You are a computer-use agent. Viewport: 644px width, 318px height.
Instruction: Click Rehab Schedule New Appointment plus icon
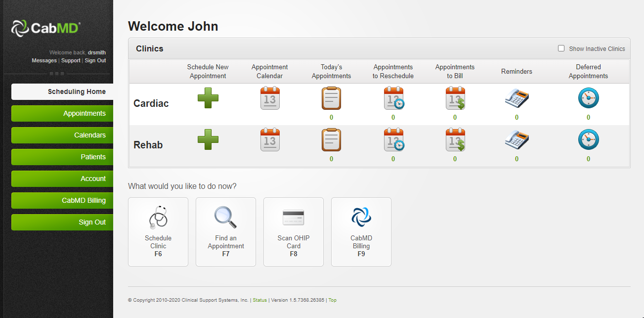208,139
